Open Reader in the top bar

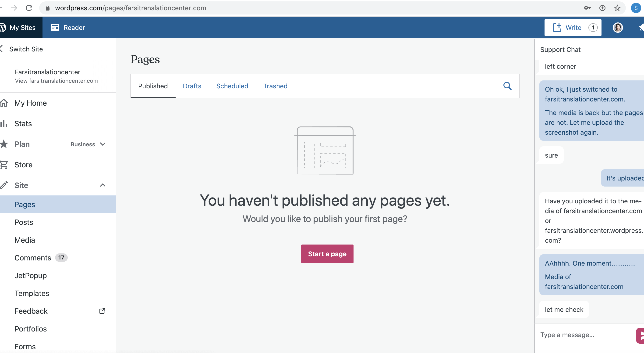click(68, 28)
